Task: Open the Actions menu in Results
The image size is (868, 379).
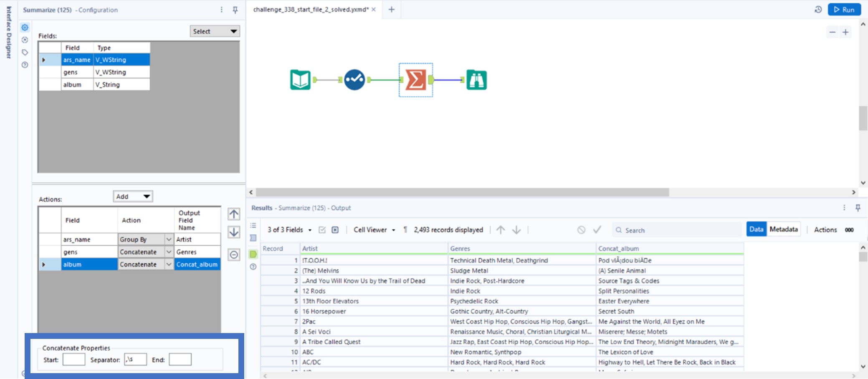Action: point(825,230)
